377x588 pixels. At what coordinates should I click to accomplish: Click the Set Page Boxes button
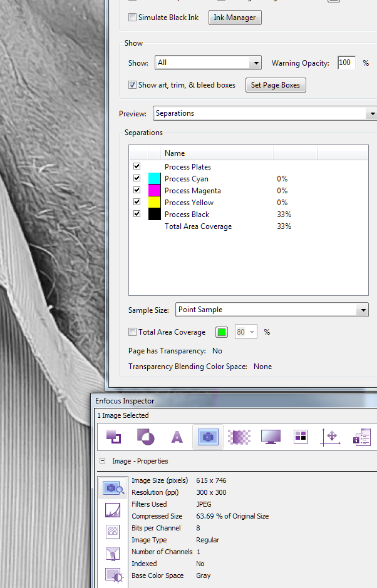pos(276,85)
